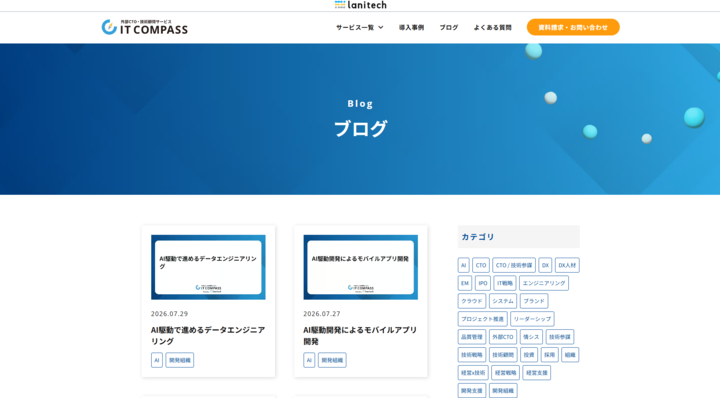Select the AI tag on the モバイルアプリ開発 card
Screen dimensions: 720x398
309,360
